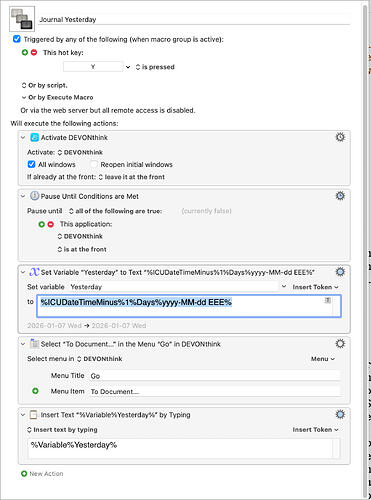The width and height of the screenshot is (371, 500).
Task: Add a new trigger with the green plus
Action: (25, 52)
